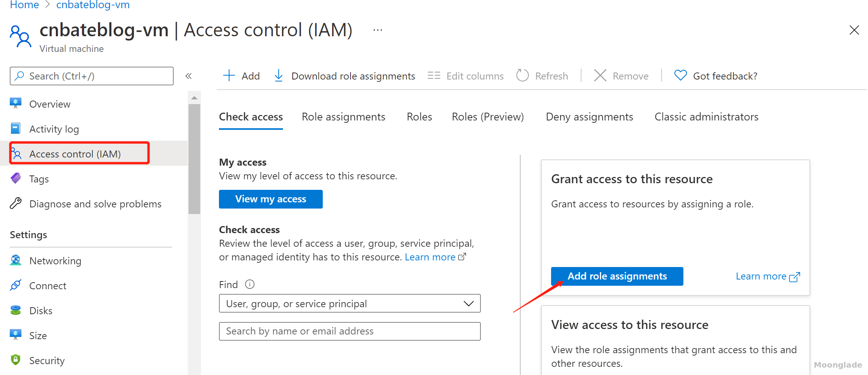Click the Edit columns icon

[434, 76]
